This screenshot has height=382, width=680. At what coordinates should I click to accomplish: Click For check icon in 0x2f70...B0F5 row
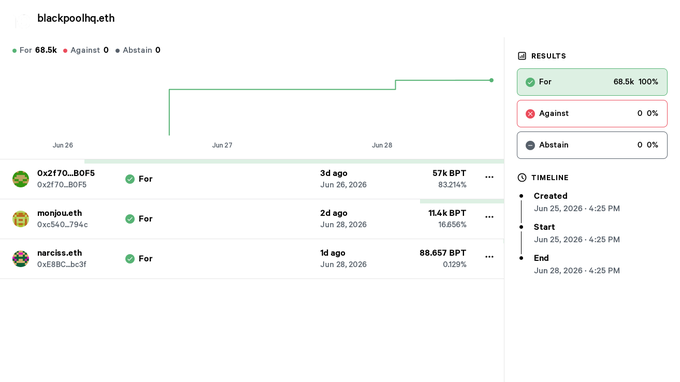pos(130,179)
